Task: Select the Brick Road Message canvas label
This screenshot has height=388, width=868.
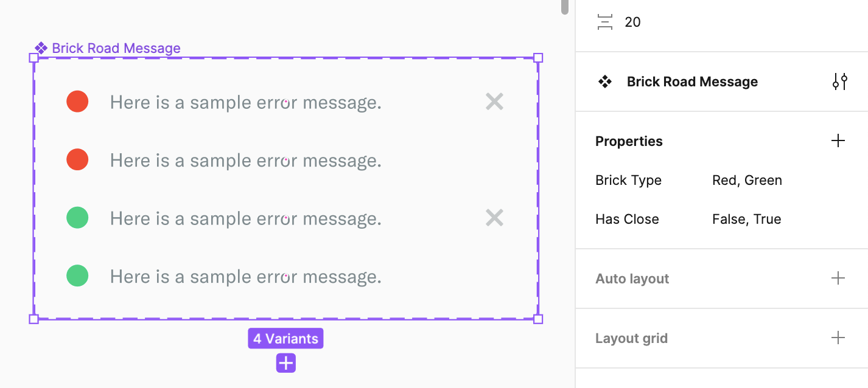Action: 116,49
